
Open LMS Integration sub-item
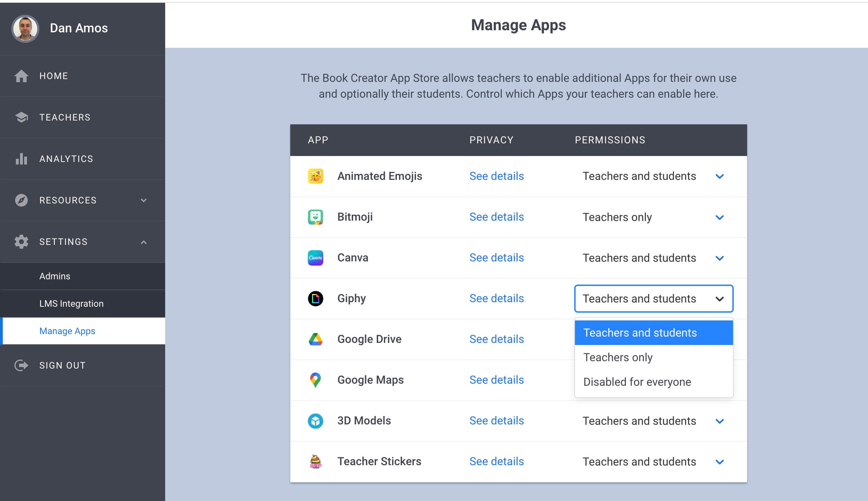pos(83,304)
